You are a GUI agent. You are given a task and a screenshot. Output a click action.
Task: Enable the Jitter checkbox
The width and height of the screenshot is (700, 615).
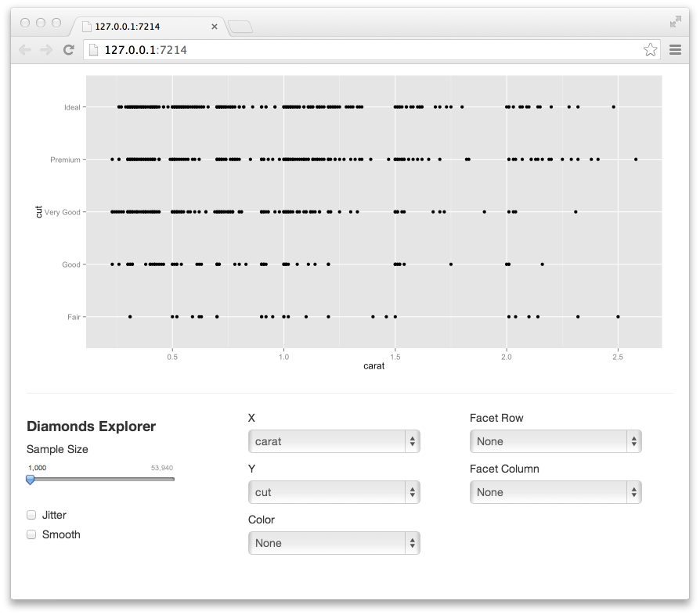(x=32, y=515)
